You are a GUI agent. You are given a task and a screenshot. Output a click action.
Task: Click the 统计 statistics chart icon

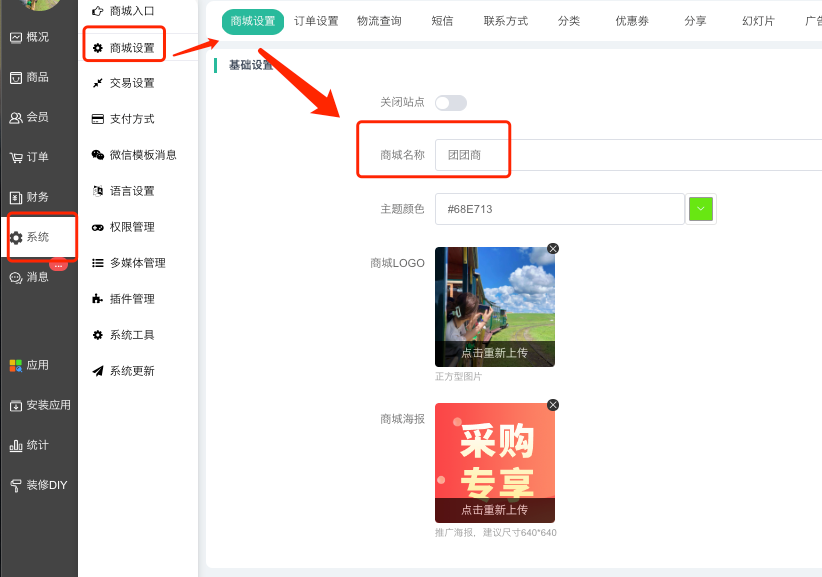[16, 445]
